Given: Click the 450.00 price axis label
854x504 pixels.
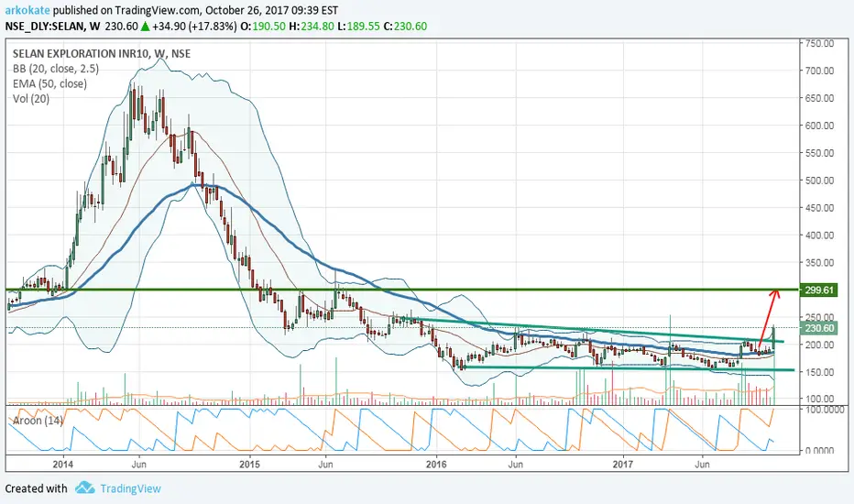Looking at the screenshot, I should [820, 208].
